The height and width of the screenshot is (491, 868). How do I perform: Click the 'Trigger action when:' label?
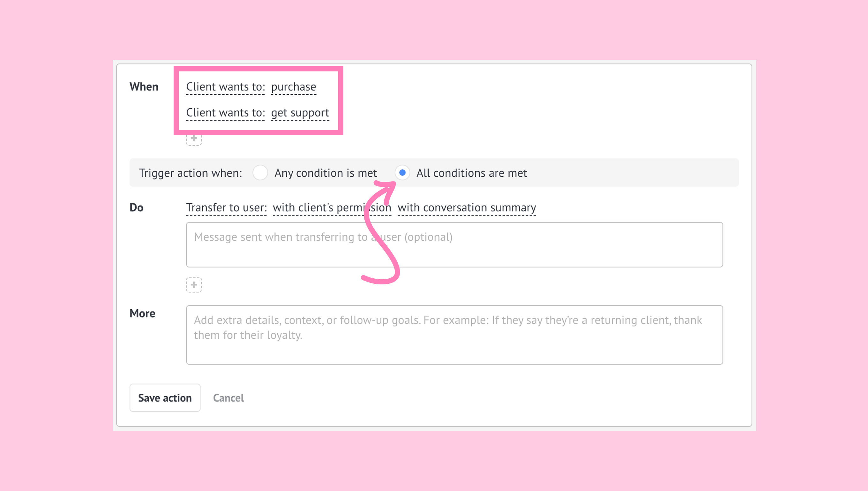point(190,173)
